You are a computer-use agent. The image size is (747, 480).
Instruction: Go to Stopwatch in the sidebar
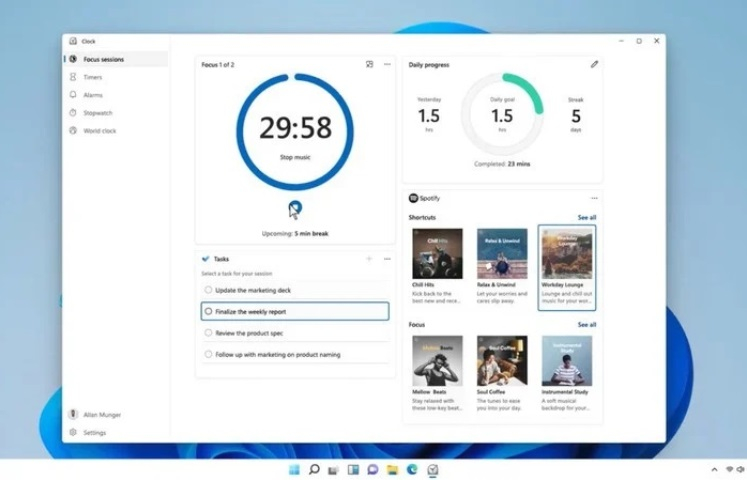pos(97,113)
